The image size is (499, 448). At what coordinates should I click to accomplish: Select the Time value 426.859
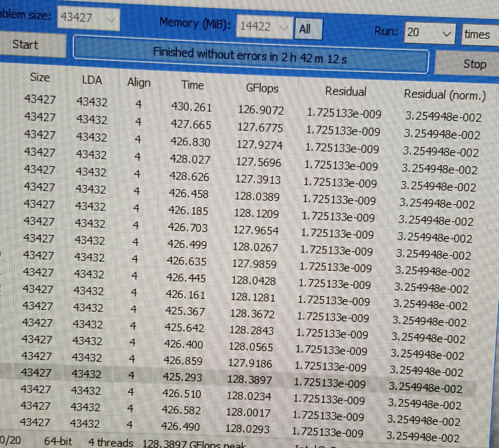click(183, 361)
